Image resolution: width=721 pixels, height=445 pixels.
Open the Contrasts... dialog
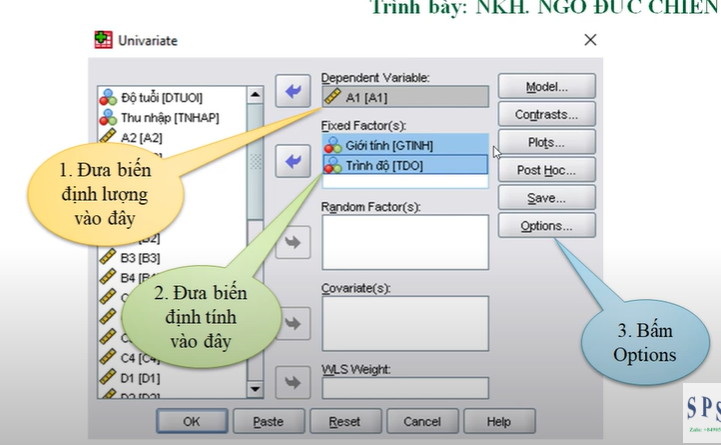[x=546, y=115]
